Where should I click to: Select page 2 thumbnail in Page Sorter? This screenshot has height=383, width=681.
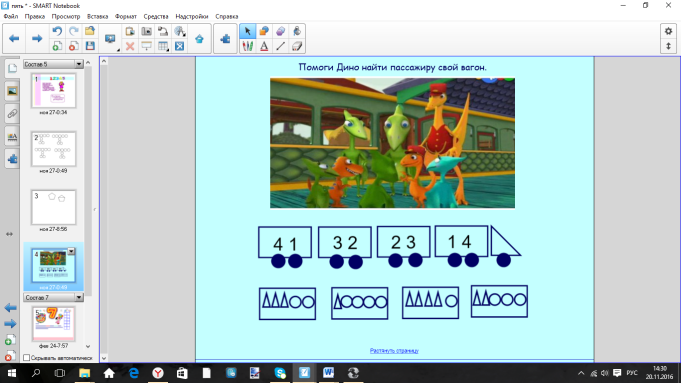coord(53,149)
